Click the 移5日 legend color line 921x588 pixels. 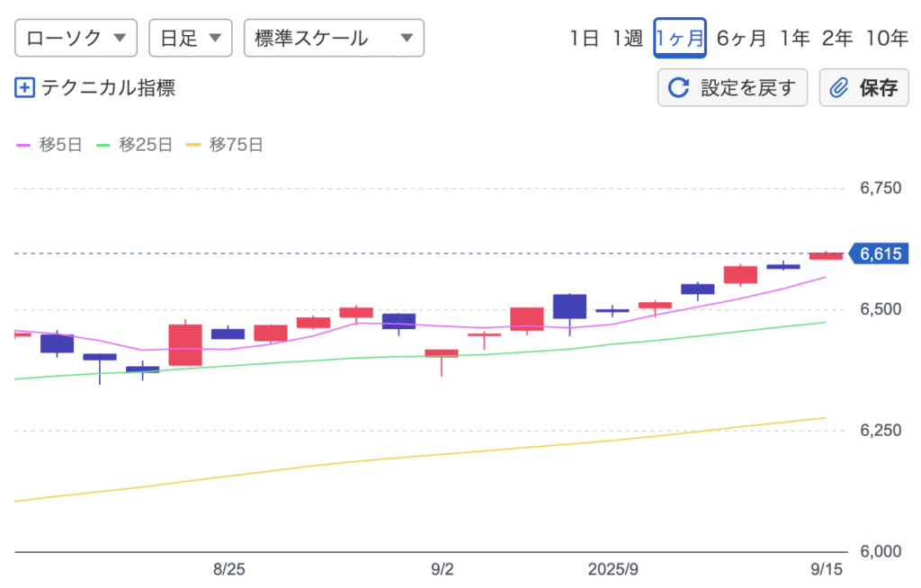24,145
